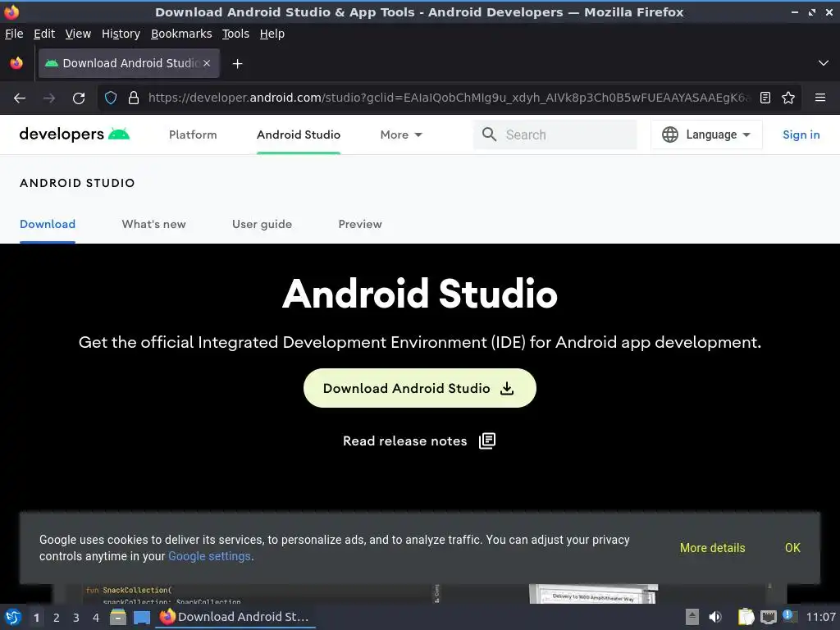
Task: Bookmark this page with the star icon
Action: click(x=788, y=98)
